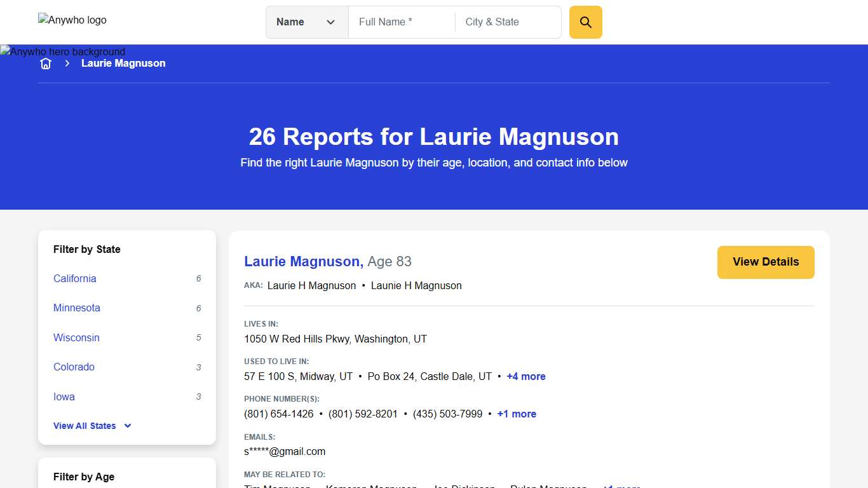
Task: Show +1 more possible relatives
Action: pyautogui.click(x=621, y=486)
